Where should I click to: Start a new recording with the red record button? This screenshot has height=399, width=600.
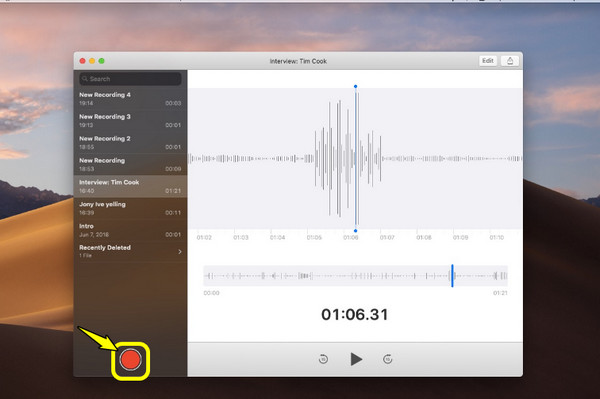130,360
